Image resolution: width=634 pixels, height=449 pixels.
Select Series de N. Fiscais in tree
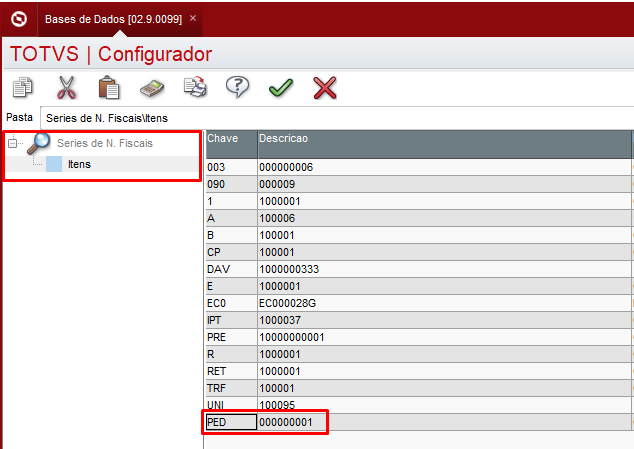105,143
